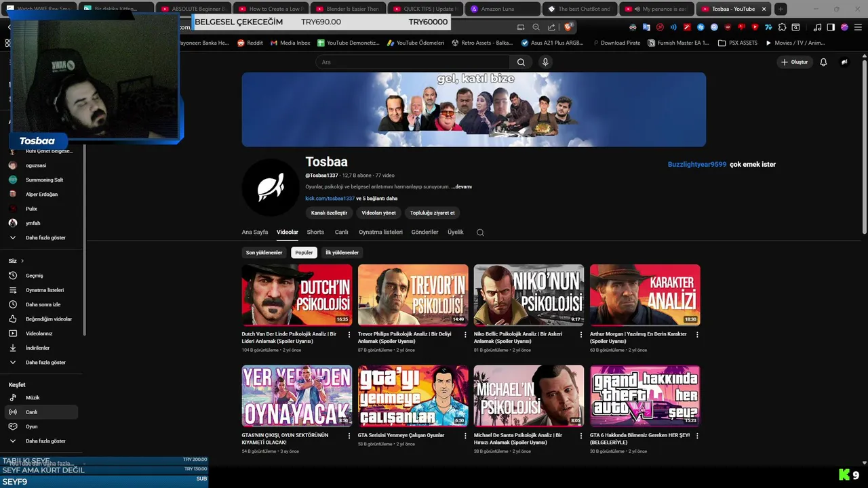Expand the channel description with ...devamı
The width and height of the screenshot is (868, 488).
(x=461, y=186)
